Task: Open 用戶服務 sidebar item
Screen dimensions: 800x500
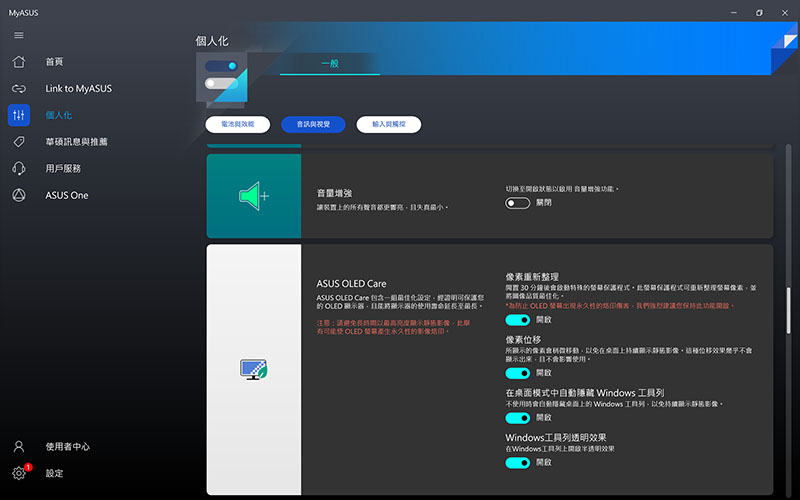Action: point(63,168)
